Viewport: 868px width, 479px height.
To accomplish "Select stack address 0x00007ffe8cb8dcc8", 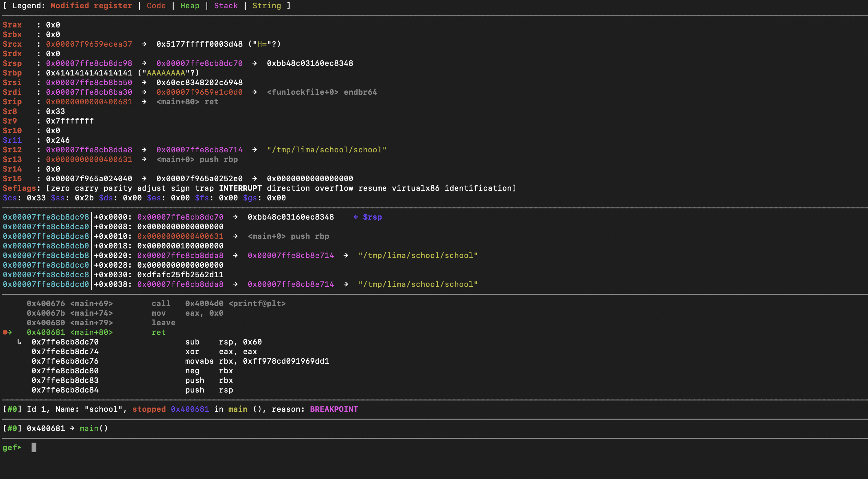I will tap(46, 275).
